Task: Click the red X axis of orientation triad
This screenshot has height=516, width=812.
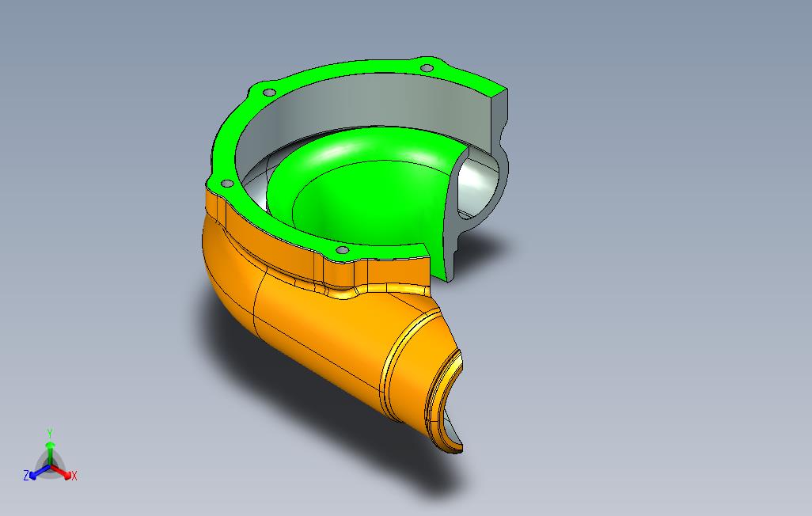Action: [x=63, y=472]
